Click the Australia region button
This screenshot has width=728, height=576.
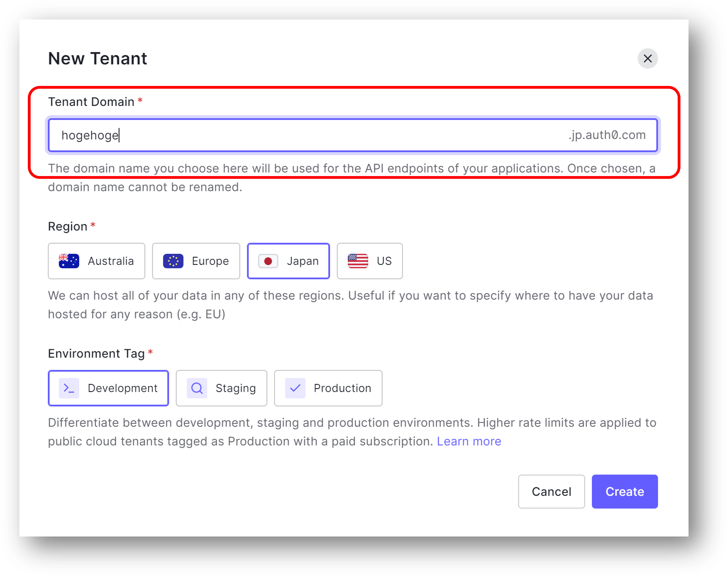tap(97, 261)
